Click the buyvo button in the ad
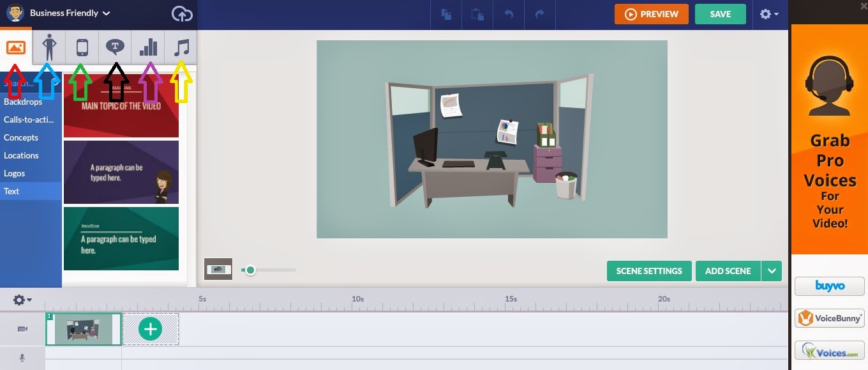The image size is (868, 370). (x=830, y=286)
